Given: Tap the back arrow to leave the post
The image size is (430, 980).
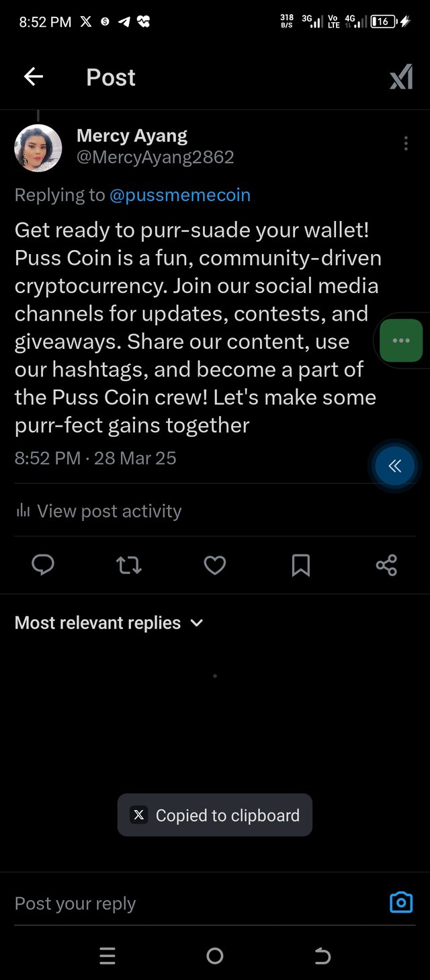Looking at the screenshot, I should 34,77.
